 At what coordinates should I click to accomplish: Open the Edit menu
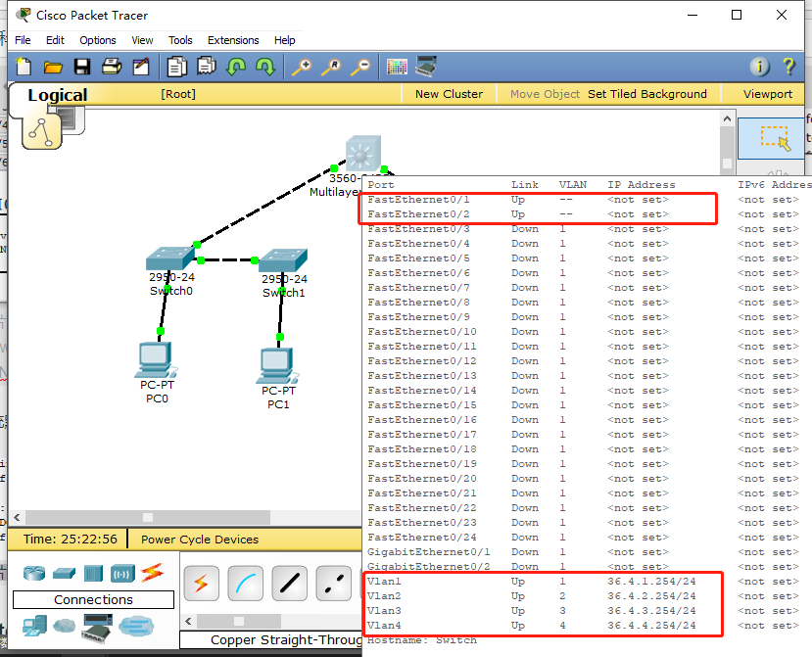[x=55, y=40]
